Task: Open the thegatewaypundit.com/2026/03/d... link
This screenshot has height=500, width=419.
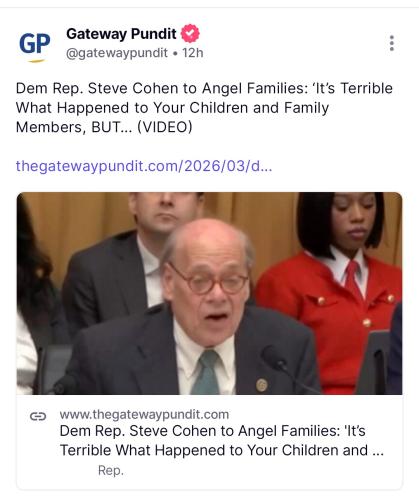Action: coord(144,166)
